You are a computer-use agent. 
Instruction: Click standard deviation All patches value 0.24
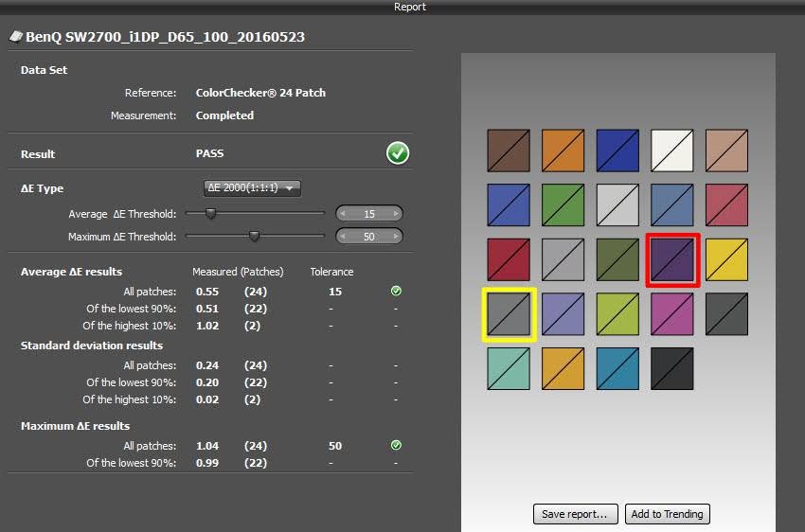(207, 365)
